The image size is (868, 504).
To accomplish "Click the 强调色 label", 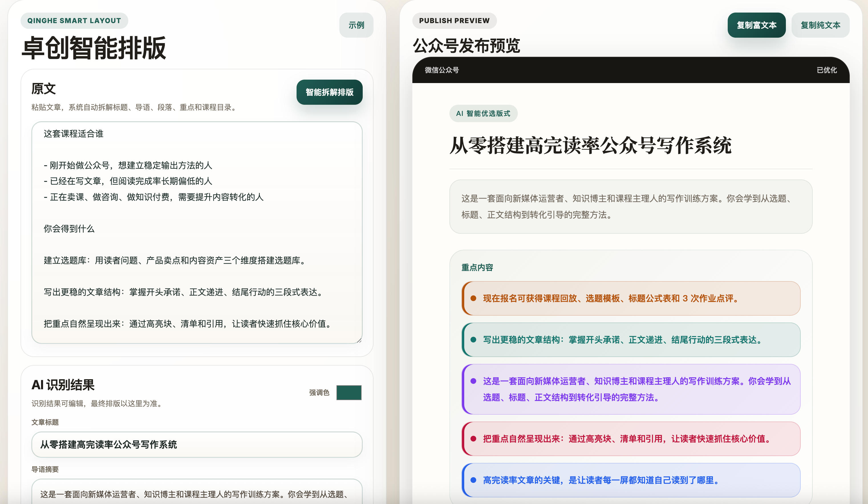I will point(319,392).
